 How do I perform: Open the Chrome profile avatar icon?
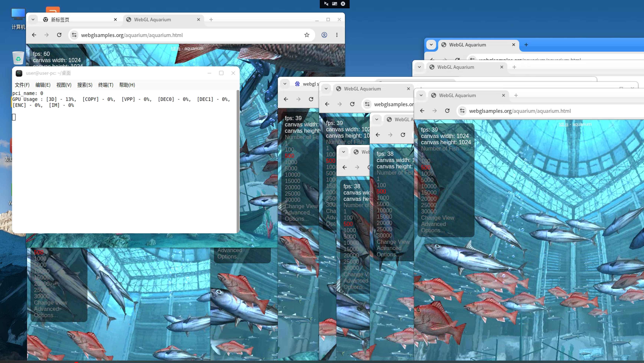(x=324, y=35)
